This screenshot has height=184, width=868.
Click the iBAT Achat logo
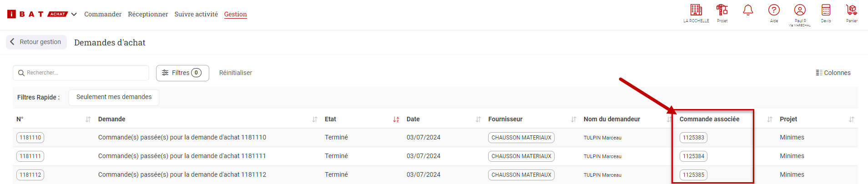click(x=37, y=14)
